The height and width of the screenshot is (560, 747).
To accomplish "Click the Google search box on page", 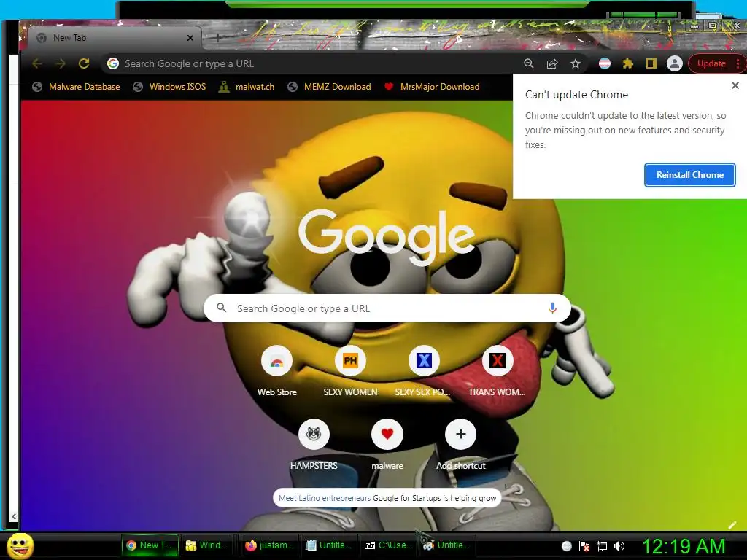I will pyautogui.click(x=387, y=308).
